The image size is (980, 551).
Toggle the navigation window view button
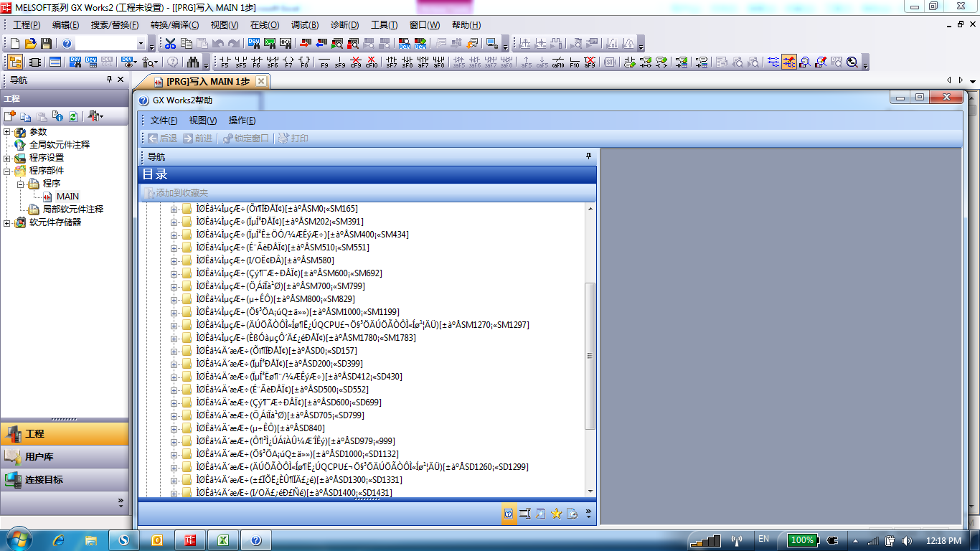pos(15,62)
